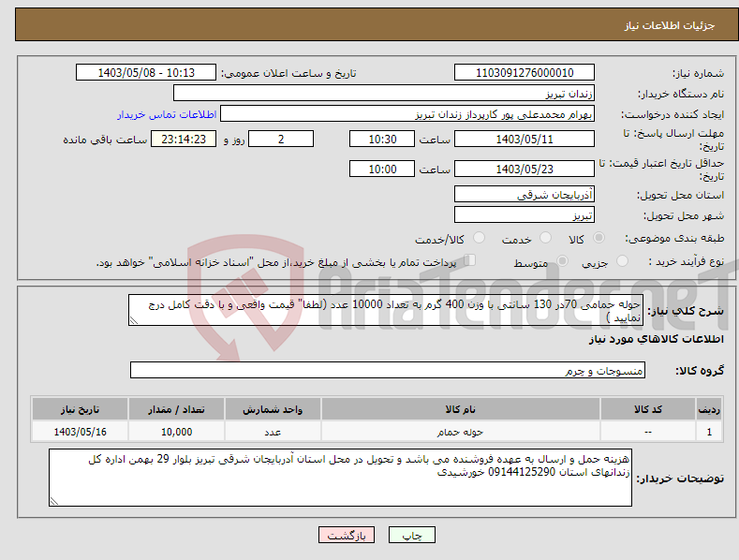
Task: Click the ردیف column header
Action: coord(709,409)
